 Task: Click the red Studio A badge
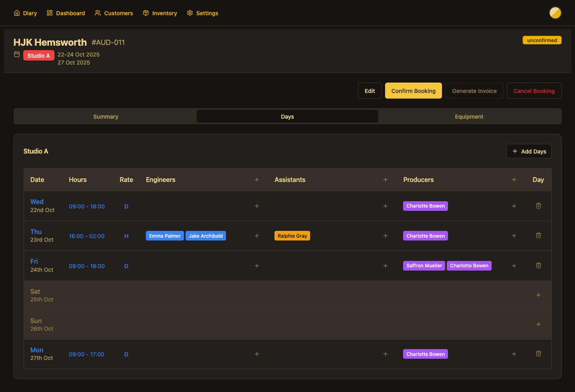pos(38,56)
